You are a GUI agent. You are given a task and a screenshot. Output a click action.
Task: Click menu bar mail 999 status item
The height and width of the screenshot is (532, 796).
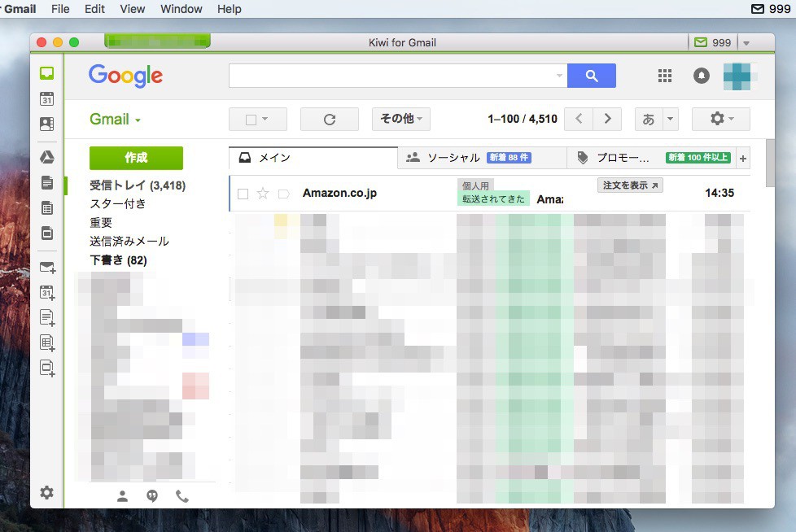(x=771, y=9)
